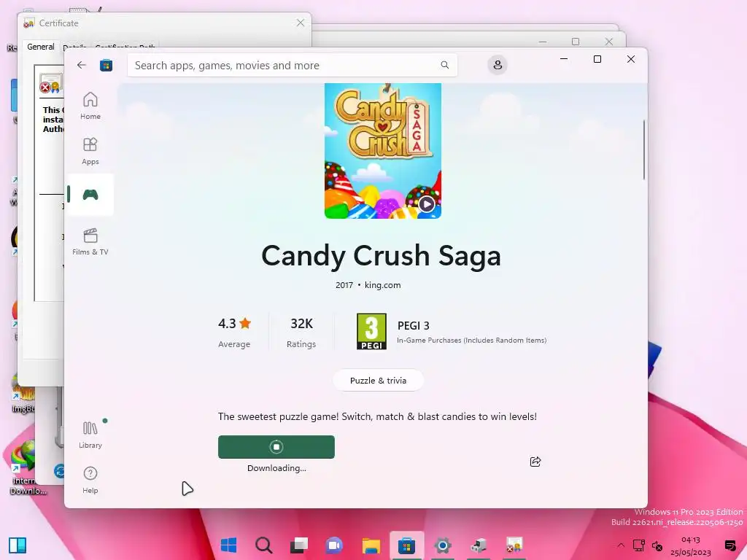Open taskbar Search
The width and height of the screenshot is (747, 560).
point(263,545)
